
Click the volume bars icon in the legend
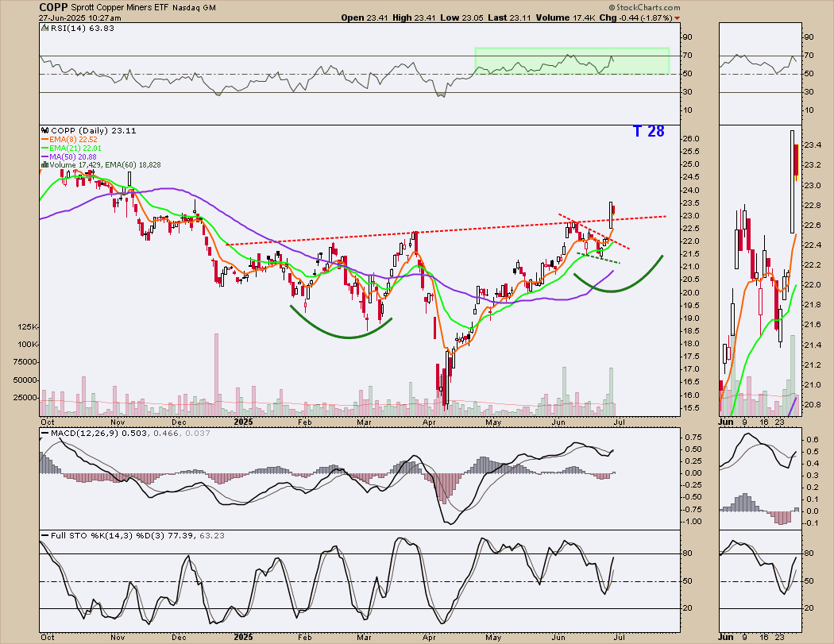coord(44,165)
